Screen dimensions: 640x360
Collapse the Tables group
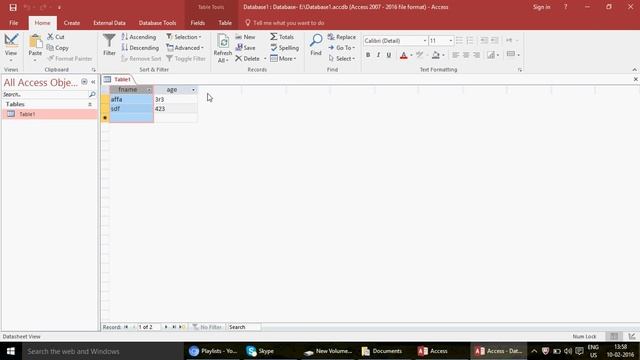pos(90,104)
